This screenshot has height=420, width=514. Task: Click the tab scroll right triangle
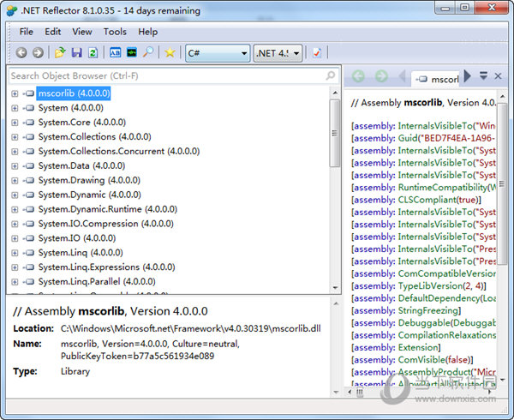468,76
